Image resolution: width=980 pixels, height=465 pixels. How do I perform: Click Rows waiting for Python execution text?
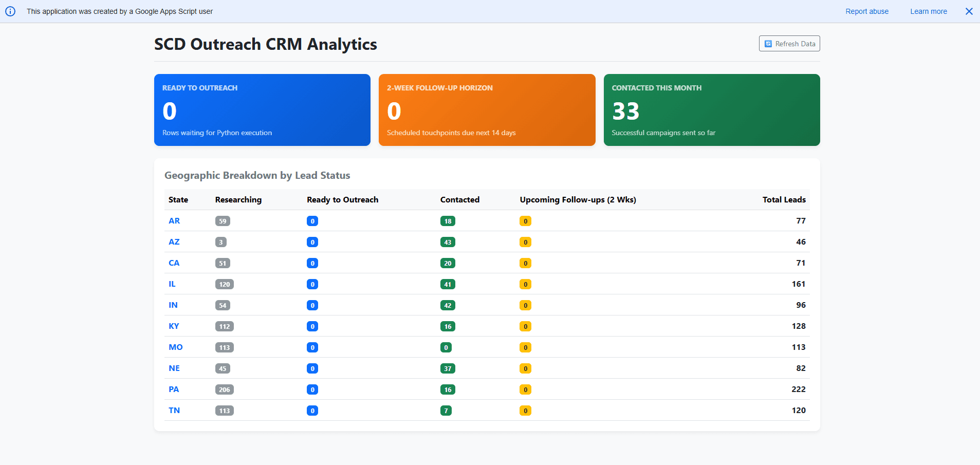[217, 133]
